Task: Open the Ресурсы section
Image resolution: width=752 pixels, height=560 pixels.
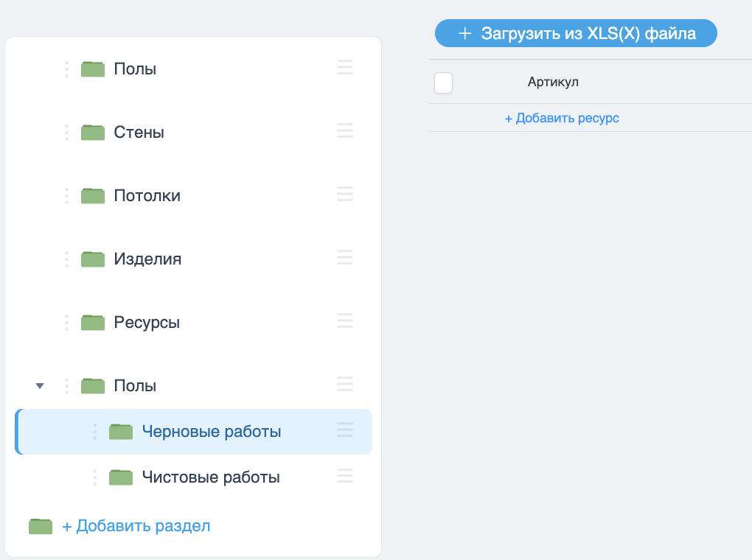Action: (x=147, y=322)
